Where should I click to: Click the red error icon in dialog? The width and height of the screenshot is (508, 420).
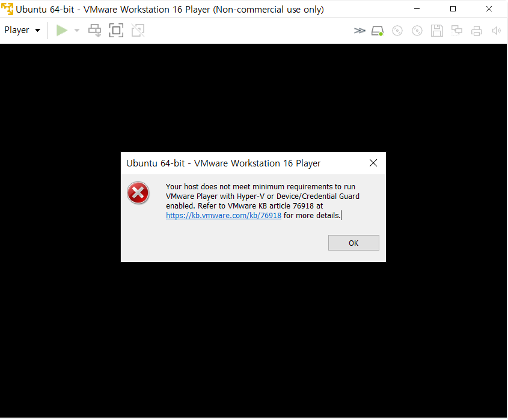tap(138, 193)
